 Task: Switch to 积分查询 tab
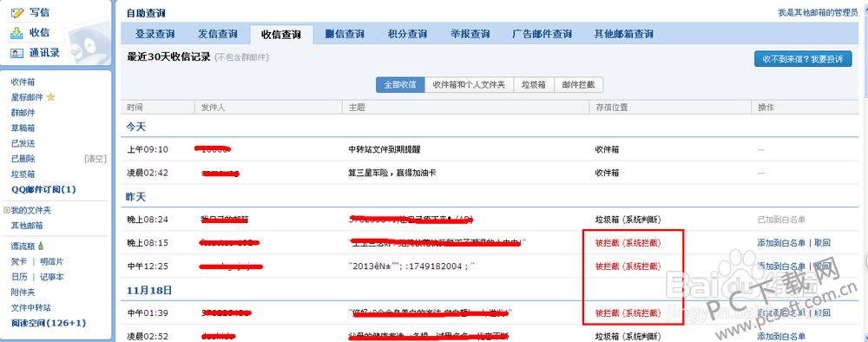(x=407, y=35)
